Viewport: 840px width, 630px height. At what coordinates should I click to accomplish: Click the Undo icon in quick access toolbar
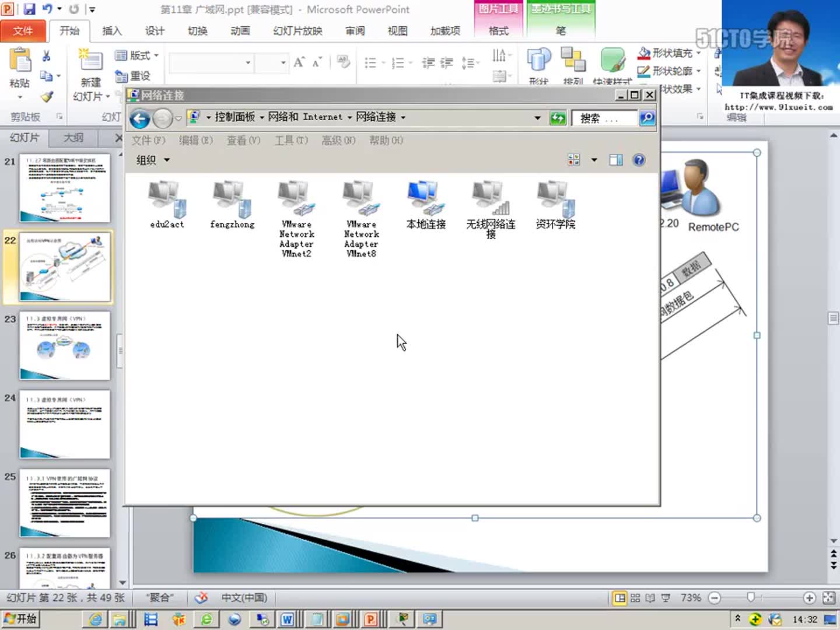coord(47,9)
